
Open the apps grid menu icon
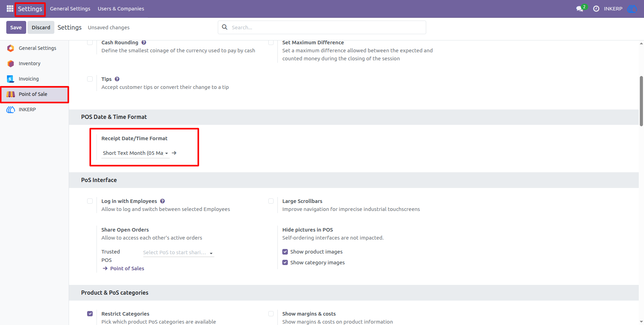(x=10, y=8)
